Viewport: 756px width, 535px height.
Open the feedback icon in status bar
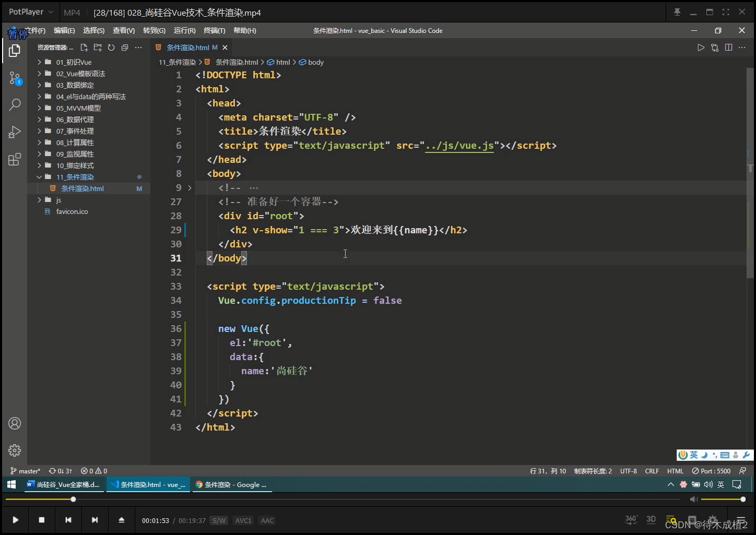click(x=742, y=471)
